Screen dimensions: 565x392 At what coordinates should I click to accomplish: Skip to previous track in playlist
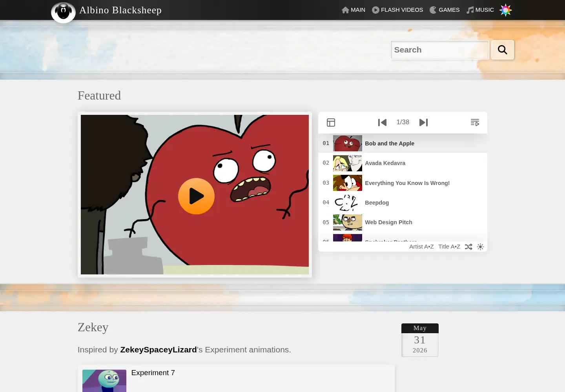[382, 122]
